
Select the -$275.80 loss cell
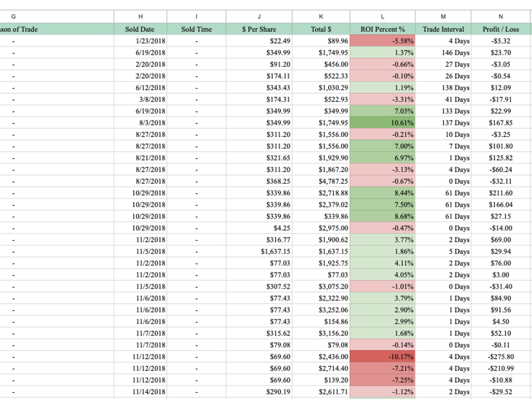501,357
